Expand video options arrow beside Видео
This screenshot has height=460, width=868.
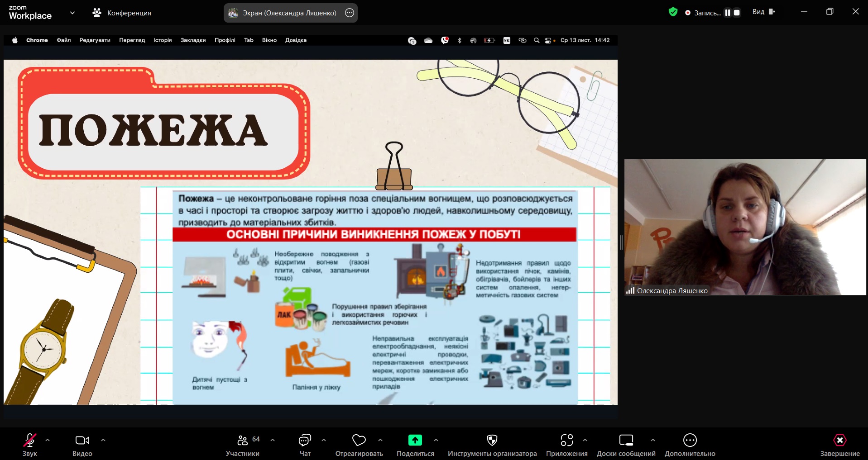[103, 440]
